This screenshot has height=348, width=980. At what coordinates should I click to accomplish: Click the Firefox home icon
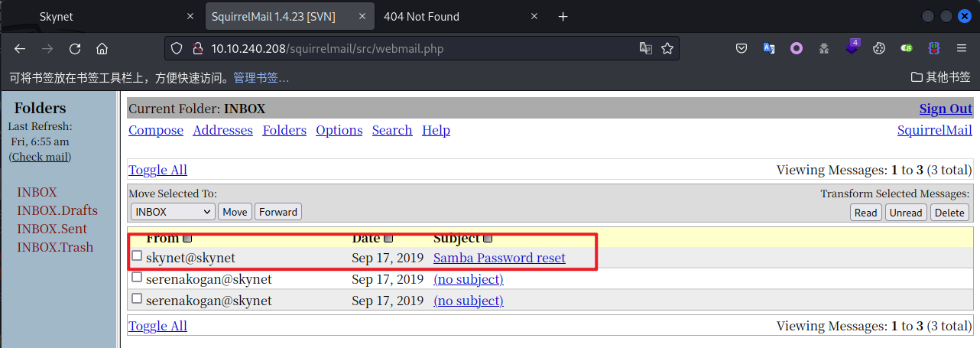(102, 48)
